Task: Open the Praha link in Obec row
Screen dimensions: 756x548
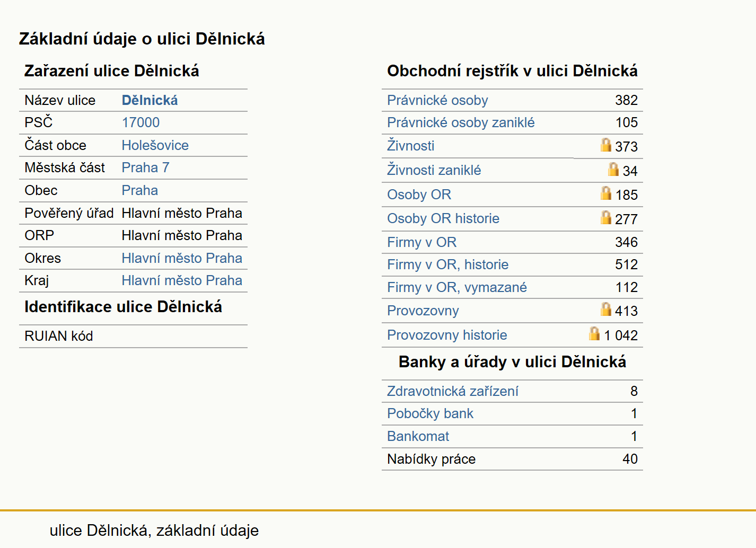Action: (139, 190)
